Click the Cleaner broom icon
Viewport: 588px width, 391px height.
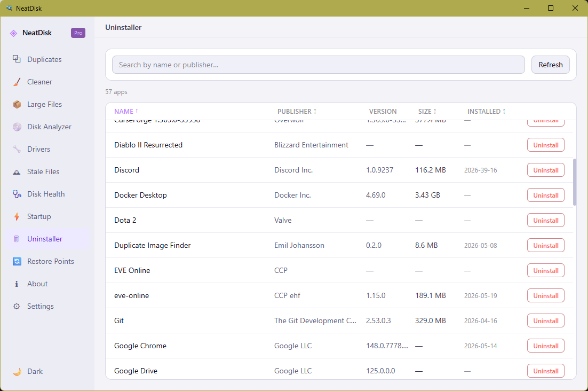(17, 82)
